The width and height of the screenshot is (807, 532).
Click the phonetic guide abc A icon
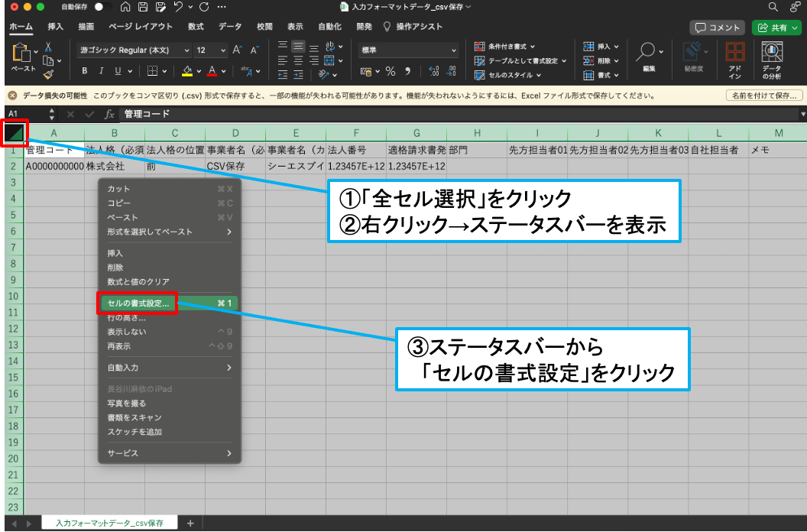click(247, 71)
